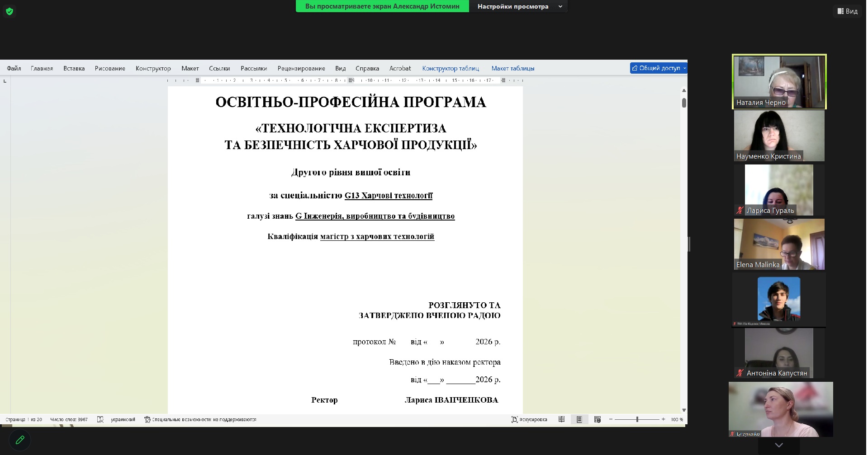Click the zoom out minus icon
Image resolution: width=868 pixels, height=455 pixels.
(611, 419)
